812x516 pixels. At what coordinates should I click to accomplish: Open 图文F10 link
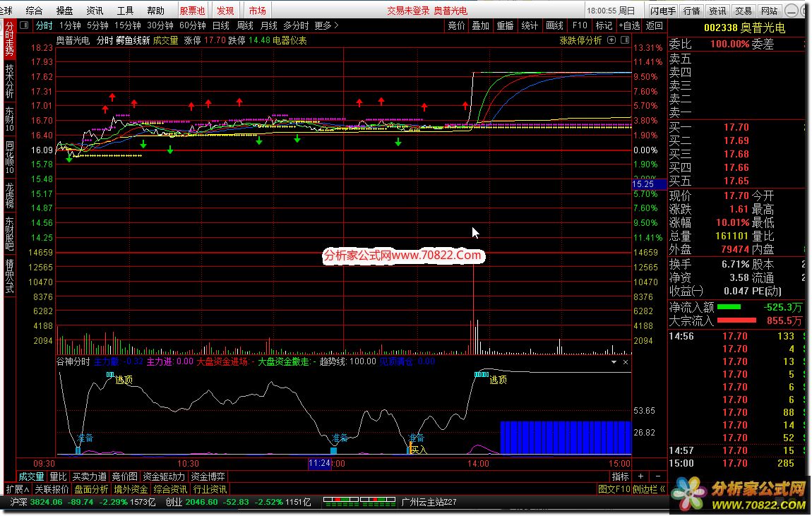(614, 489)
